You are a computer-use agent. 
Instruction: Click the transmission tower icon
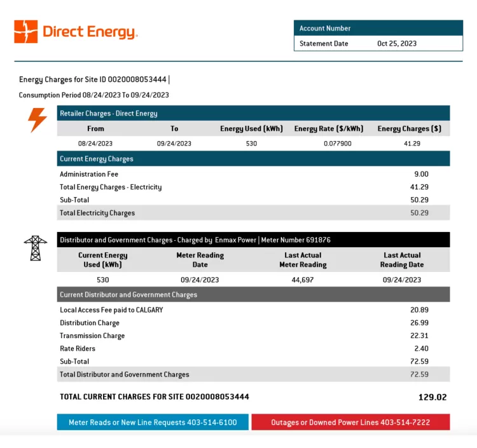pos(35,248)
